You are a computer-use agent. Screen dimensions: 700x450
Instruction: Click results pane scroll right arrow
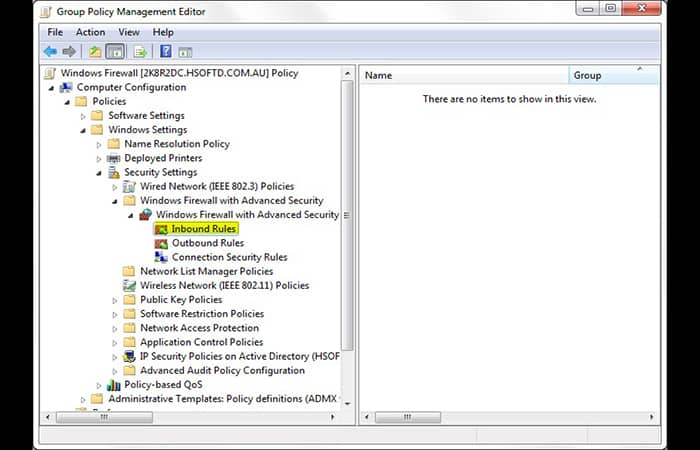coord(651,417)
